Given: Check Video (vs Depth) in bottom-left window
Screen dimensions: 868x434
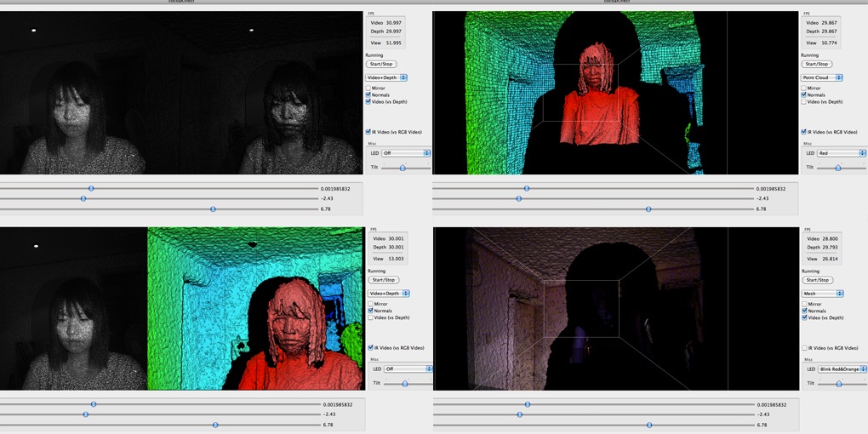Looking at the screenshot, I should (x=370, y=317).
